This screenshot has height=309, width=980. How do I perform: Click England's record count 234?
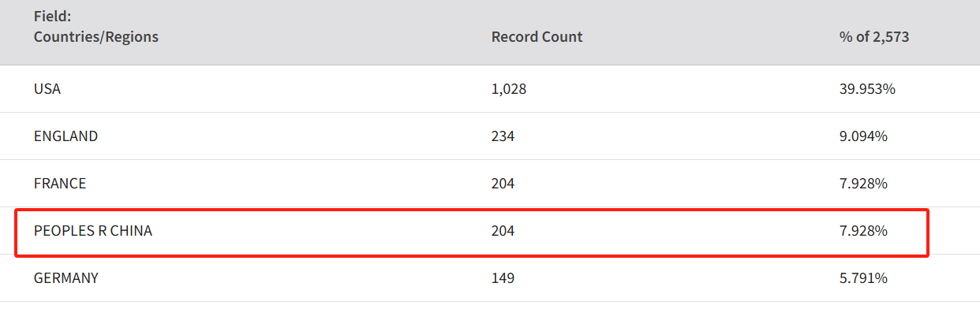click(x=503, y=136)
